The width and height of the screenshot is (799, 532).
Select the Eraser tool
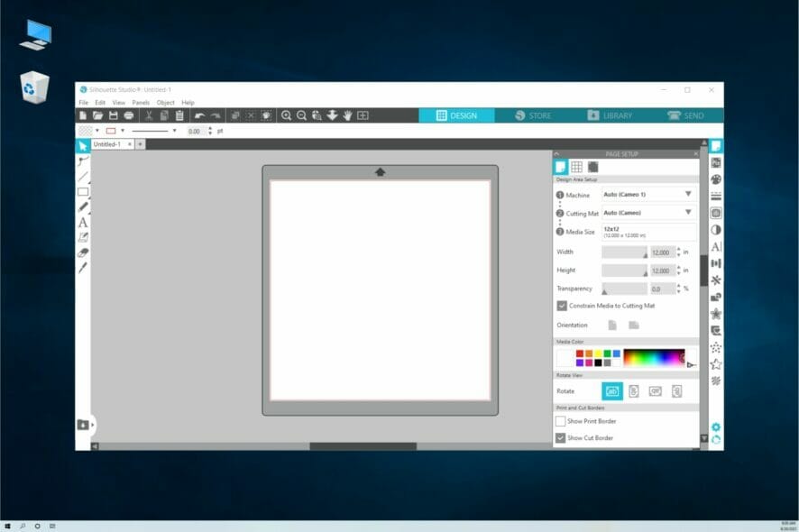pos(83,252)
